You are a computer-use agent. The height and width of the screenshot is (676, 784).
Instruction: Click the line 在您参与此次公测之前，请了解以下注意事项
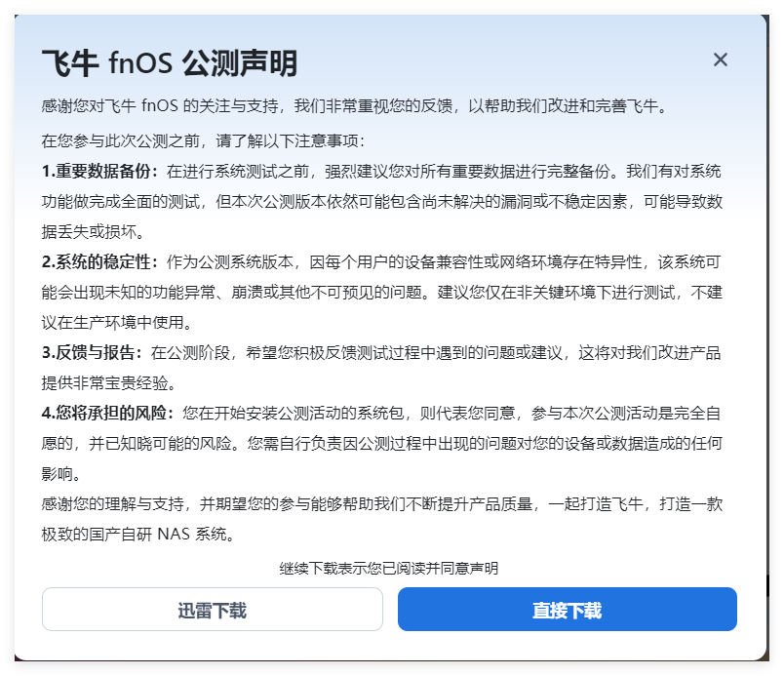coord(203,139)
